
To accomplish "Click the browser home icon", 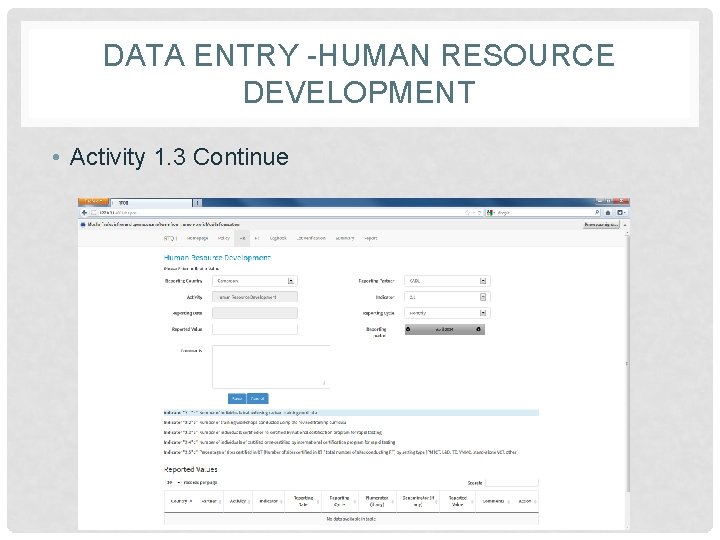I will click(x=608, y=213).
